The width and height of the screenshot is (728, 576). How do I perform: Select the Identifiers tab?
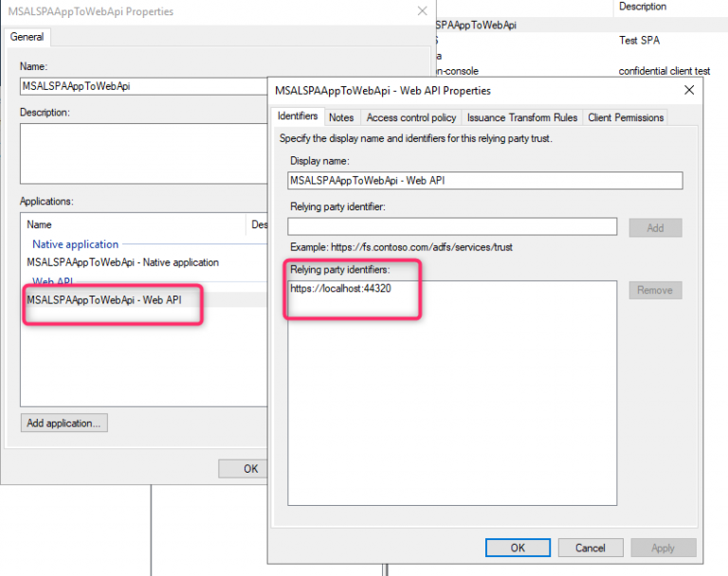point(297,116)
